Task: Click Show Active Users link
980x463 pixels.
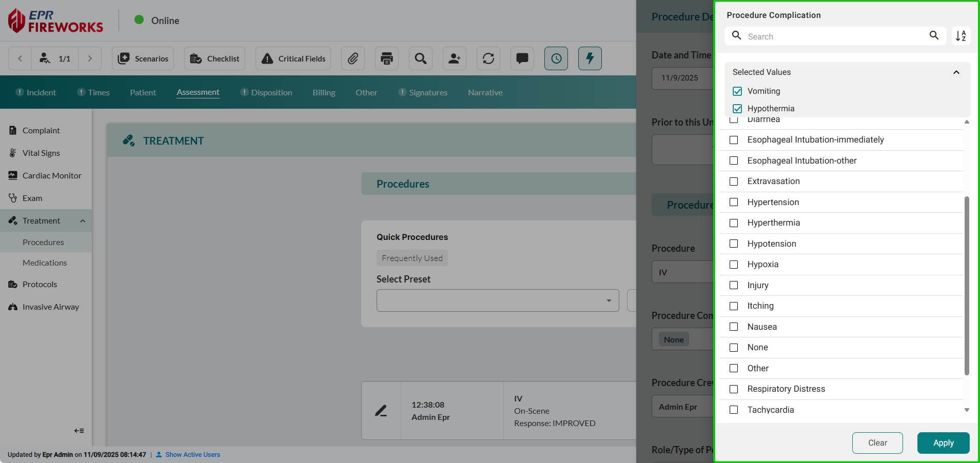Action: point(192,455)
